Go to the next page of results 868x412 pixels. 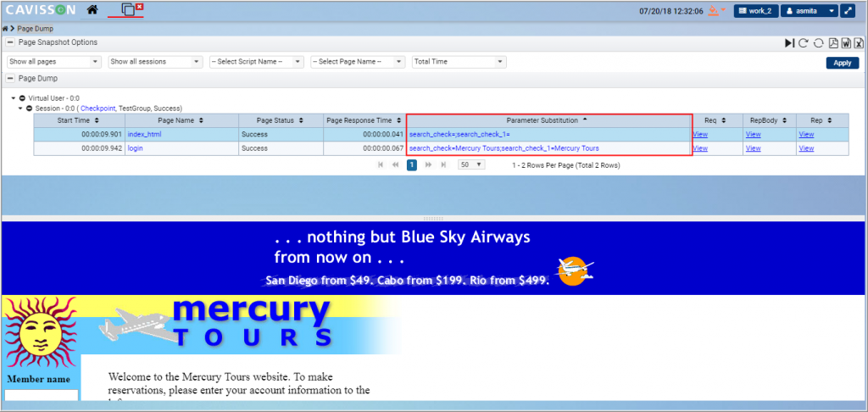(x=428, y=165)
